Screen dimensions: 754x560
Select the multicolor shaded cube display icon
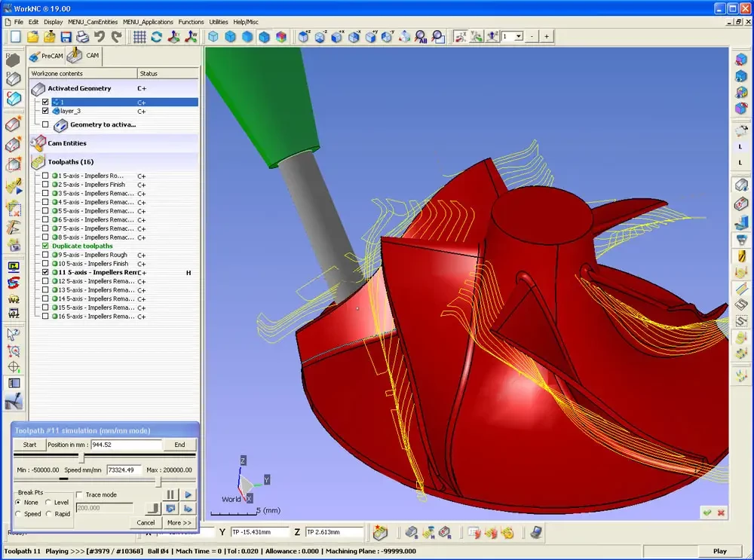pyautogui.click(x=281, y=36)
